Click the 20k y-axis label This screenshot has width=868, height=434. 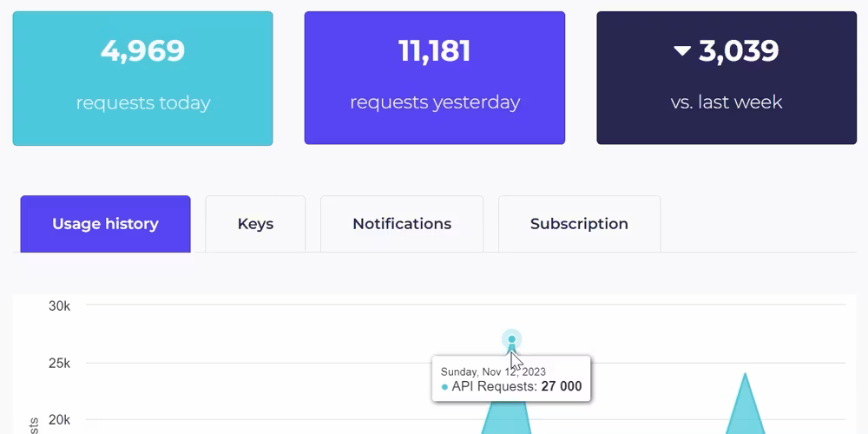pos(59,420)
